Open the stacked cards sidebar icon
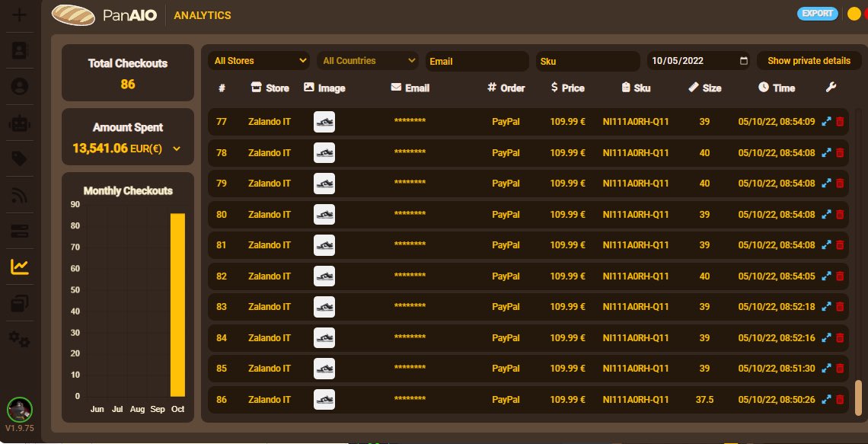 [x=19, y=303]
